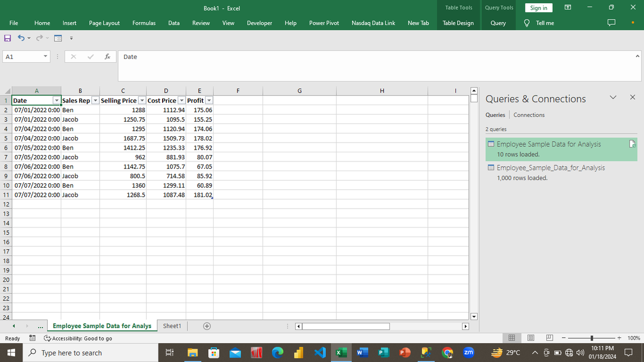Open the Name Box dropdown arrow
The image size is (644, 362).
(46, 57)
